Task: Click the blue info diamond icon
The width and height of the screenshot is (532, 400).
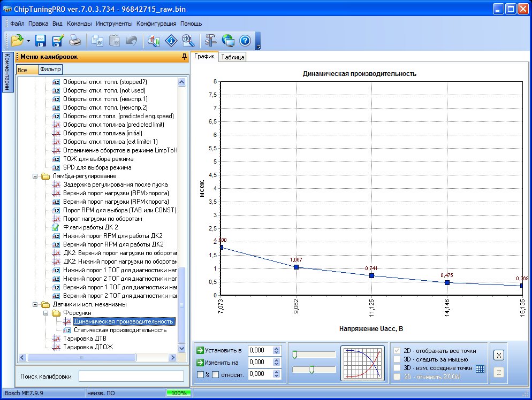Action: tap(171, 40)
